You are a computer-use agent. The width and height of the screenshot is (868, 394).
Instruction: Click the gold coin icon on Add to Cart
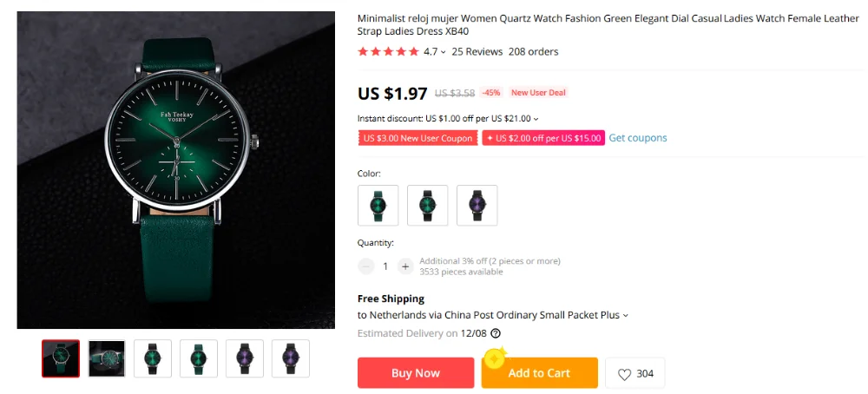[495, 358]
